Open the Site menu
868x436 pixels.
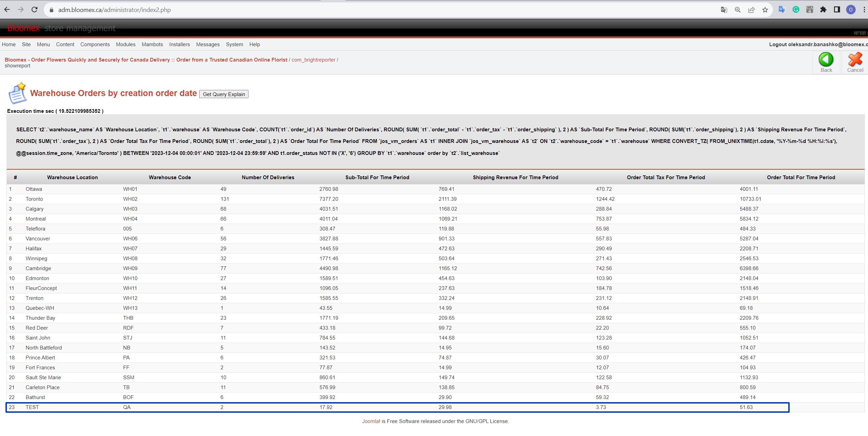[26, 44]
